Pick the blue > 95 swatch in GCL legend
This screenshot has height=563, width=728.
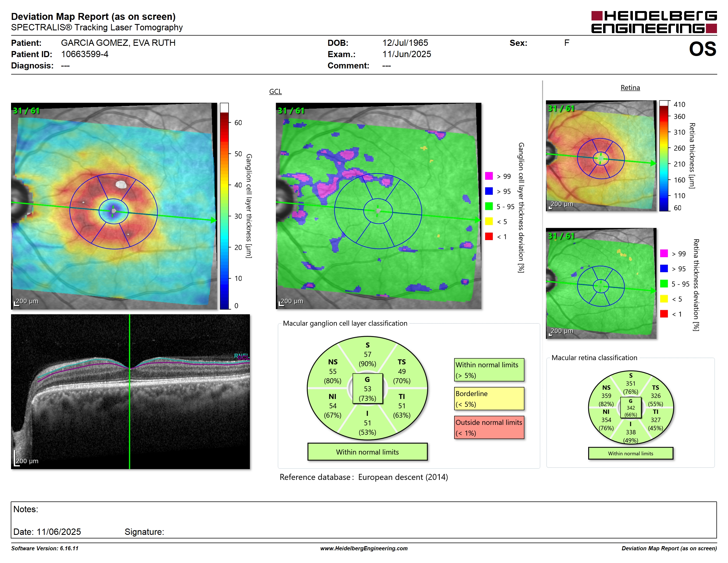[x=489, y=191]
